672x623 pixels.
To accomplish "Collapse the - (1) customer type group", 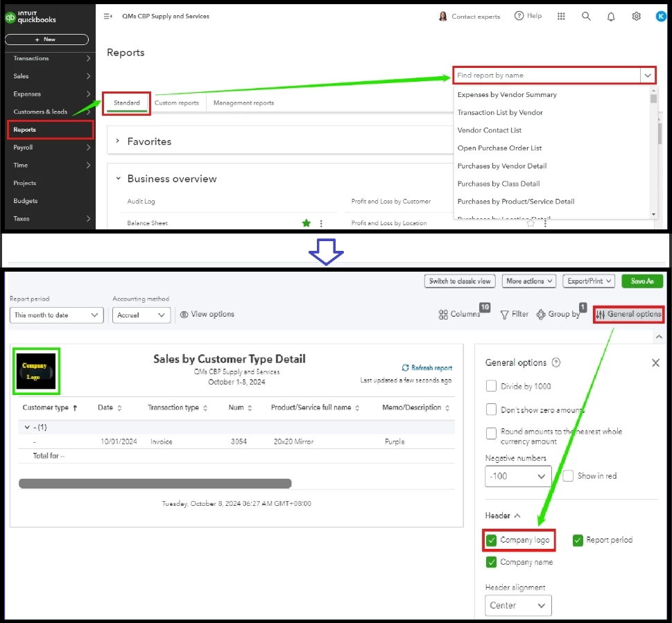I will [27, 427].
